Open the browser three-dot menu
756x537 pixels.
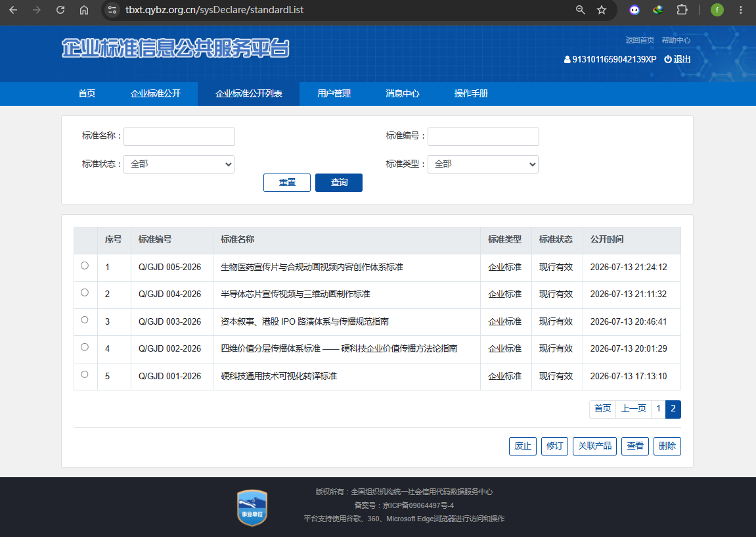pyautogui.click(x=741, y=10)
